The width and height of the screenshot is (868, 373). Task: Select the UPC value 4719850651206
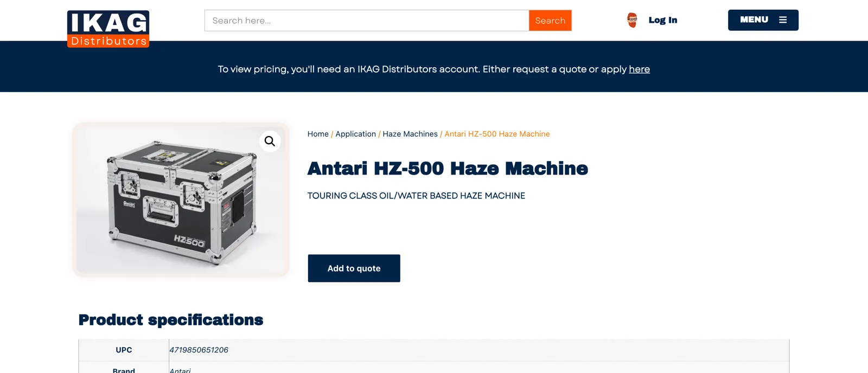coord(199,350)
